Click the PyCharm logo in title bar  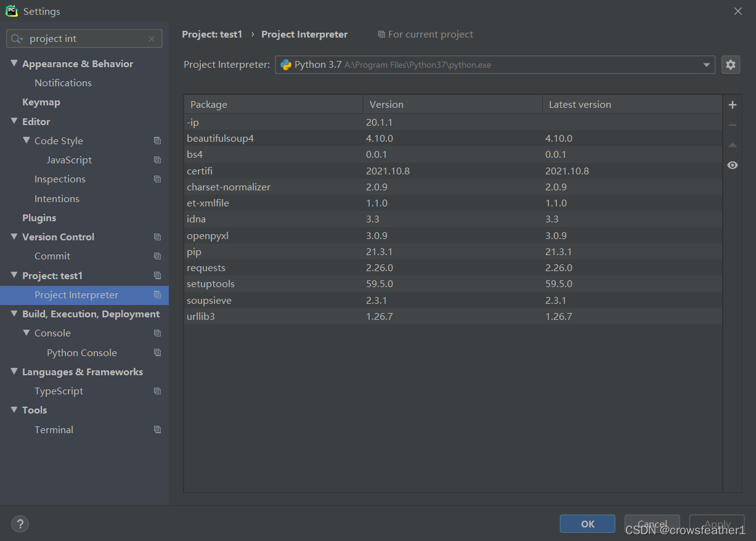tap(12, 11)
